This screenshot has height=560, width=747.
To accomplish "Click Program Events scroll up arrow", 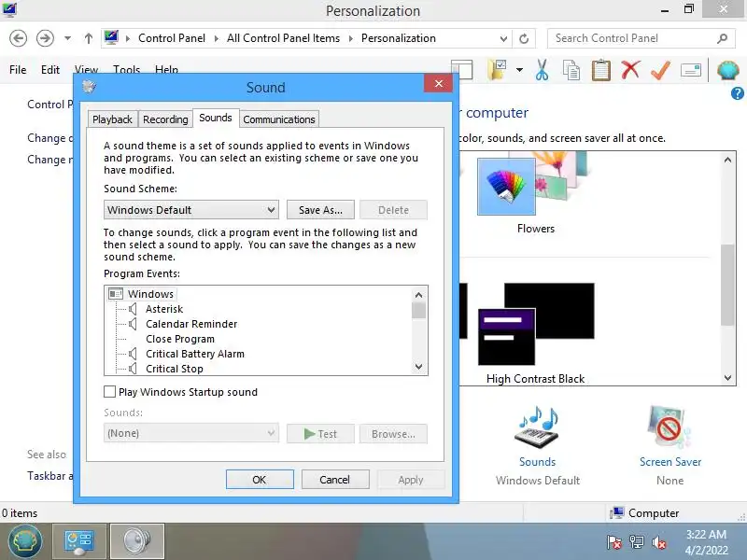I will point(418,295).
